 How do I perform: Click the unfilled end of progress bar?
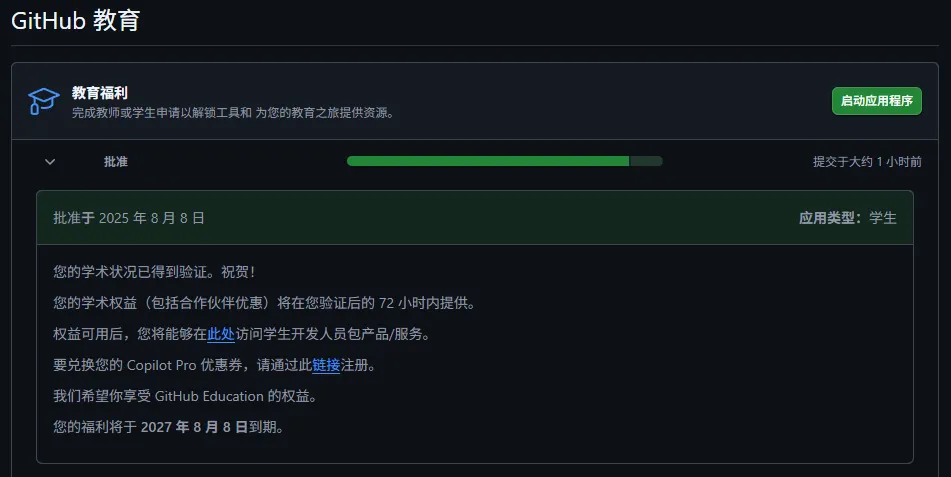tap(646, 161)
